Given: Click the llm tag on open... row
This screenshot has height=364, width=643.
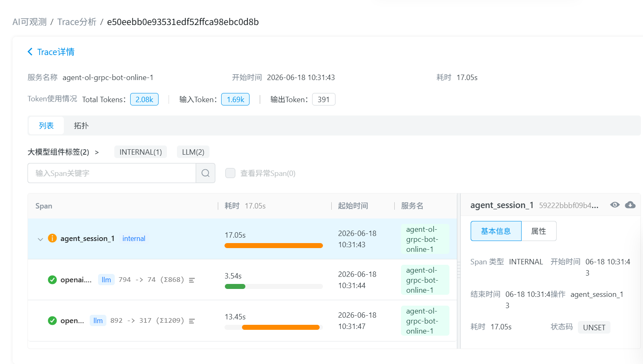Looking at the screenshot, I should tap(98, 321).
